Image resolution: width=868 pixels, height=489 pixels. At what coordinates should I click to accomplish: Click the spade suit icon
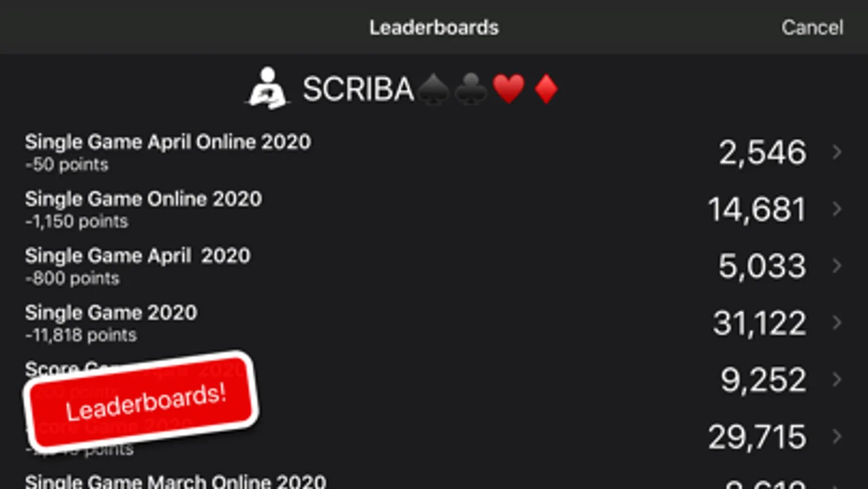tap(434, 89)
